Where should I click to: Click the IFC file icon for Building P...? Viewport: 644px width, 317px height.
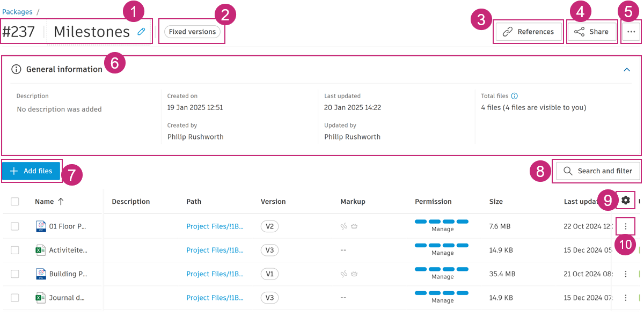41,274
